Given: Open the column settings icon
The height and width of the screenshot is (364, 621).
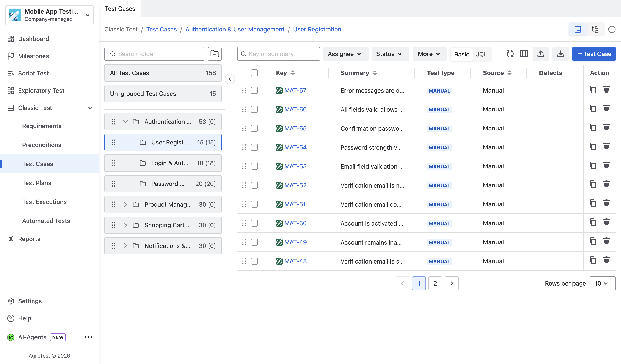Looking at the screenshot, I should click(x=524, y=54).
